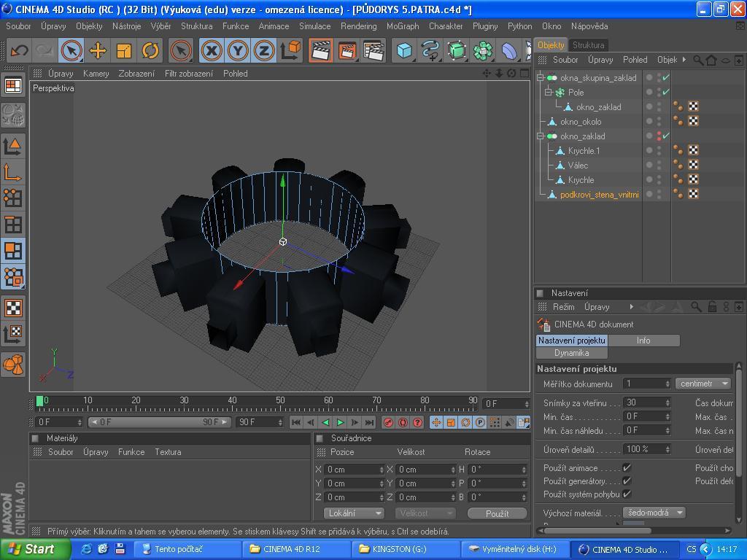The image size is (747, 560).
Task: Click the preview range bar 0 F to 90 F
Action: [159, 422]
